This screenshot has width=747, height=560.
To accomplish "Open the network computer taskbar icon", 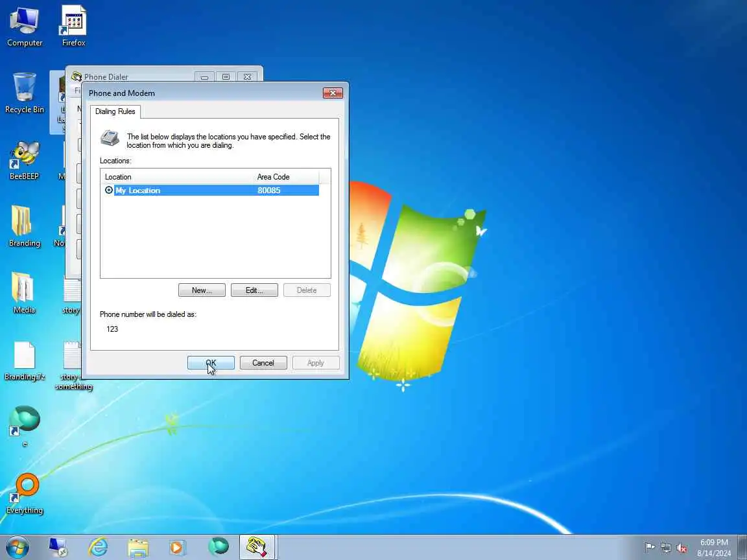I will (x=58, y=547).
